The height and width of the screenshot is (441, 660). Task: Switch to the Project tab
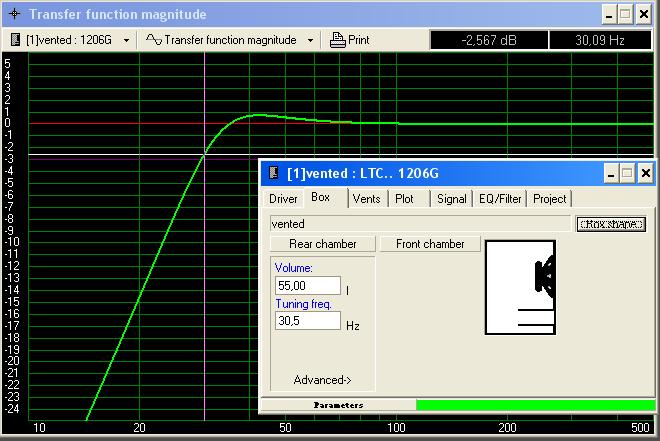point(549,199)
